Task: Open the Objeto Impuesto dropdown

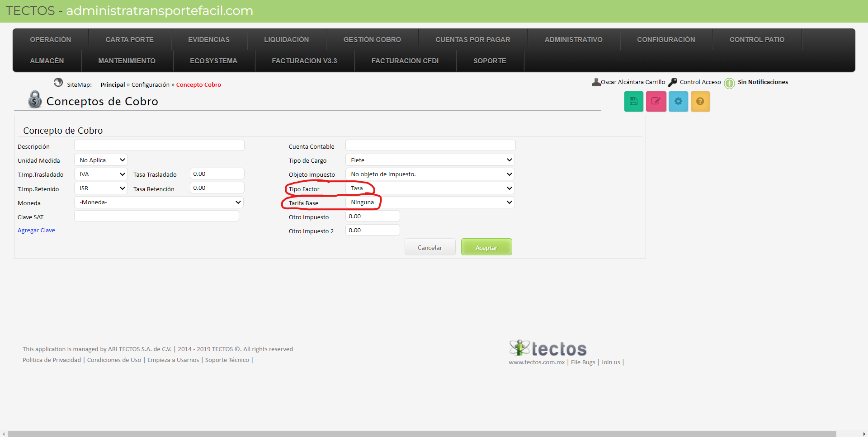Action: point(429,174)
